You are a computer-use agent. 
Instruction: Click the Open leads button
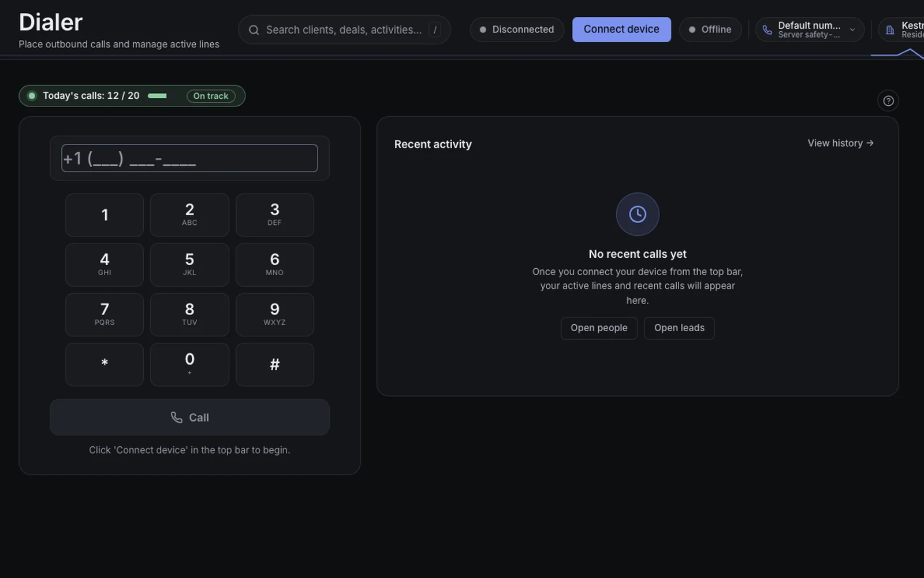(x=679, y=328)
